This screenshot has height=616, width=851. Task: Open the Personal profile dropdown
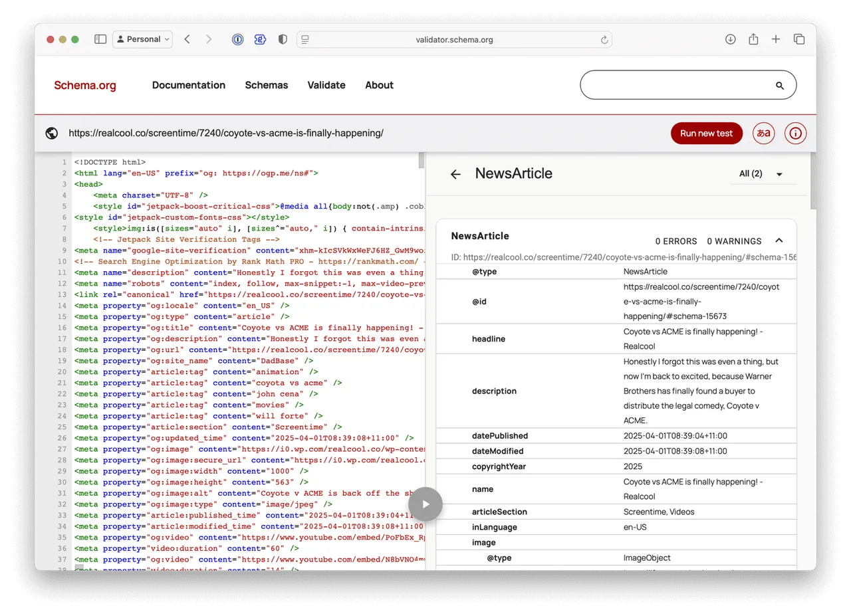[x=142, y=39]
